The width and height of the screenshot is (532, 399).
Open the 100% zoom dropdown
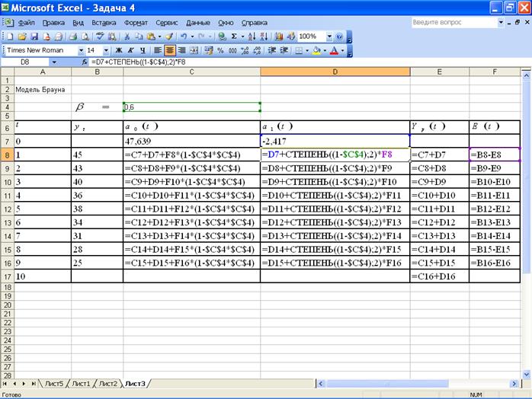point(329,36)
